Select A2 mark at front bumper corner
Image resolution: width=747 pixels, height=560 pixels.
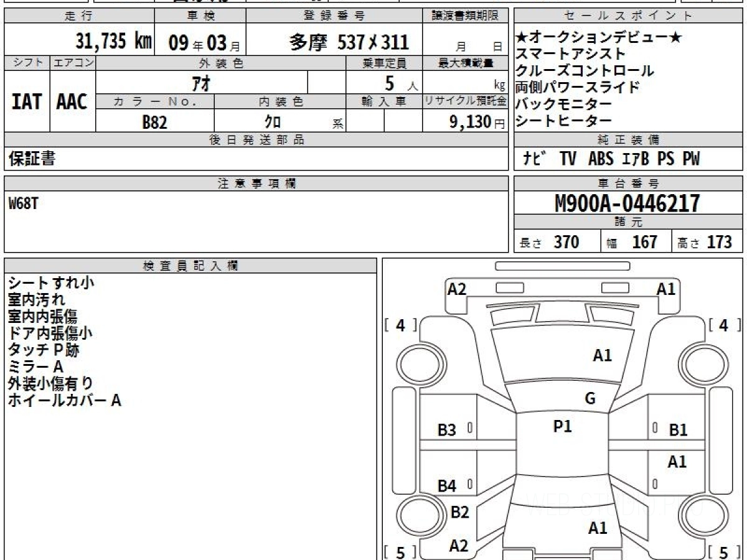click(457, 289)
